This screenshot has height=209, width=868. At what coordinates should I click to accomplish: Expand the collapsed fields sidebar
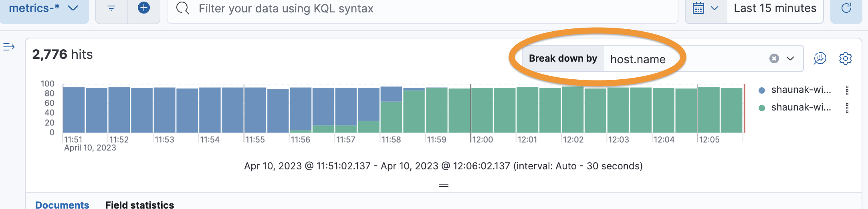pyautogui.click(x=9, y=47)
